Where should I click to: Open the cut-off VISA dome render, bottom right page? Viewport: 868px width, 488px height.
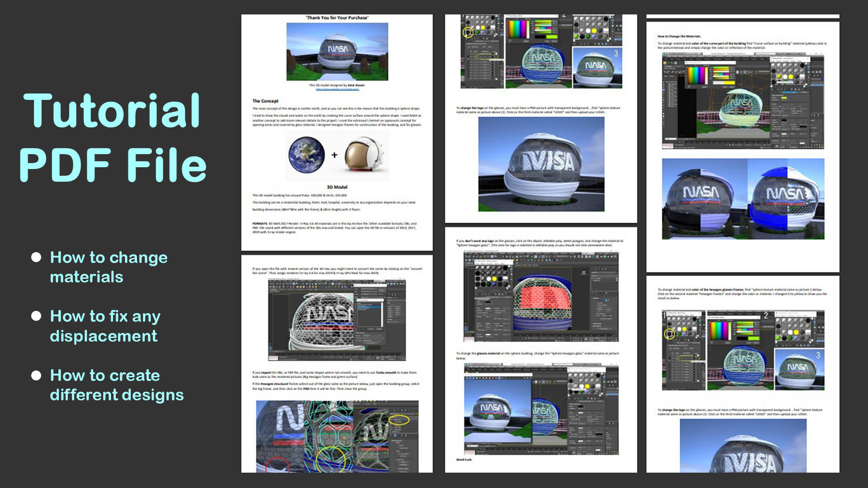(x=743, y=446)
